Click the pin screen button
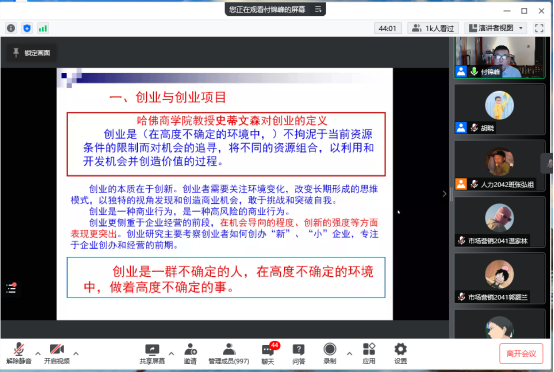Image resolution: width=554 pixels, height=372 pixels. 31,53
